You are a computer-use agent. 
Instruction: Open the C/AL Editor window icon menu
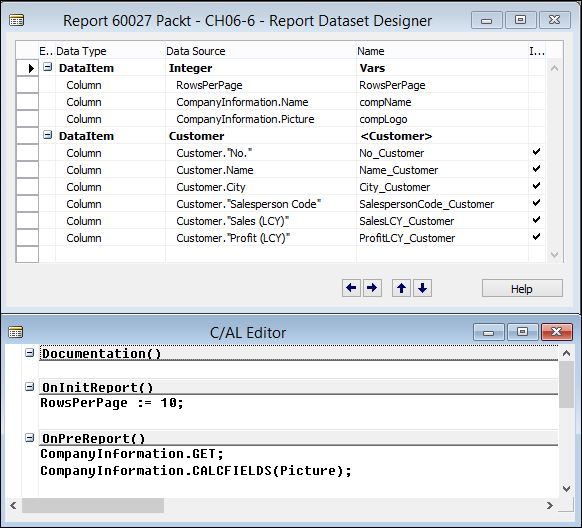click(x=16, y=332)
